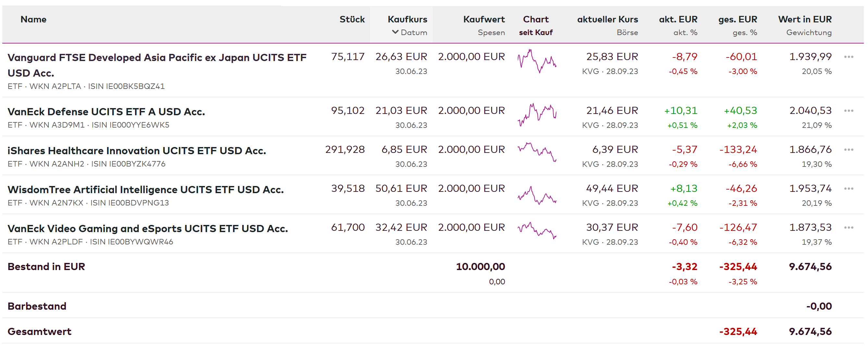
Task: Sort table by the Name column
Action: (33, 19)
